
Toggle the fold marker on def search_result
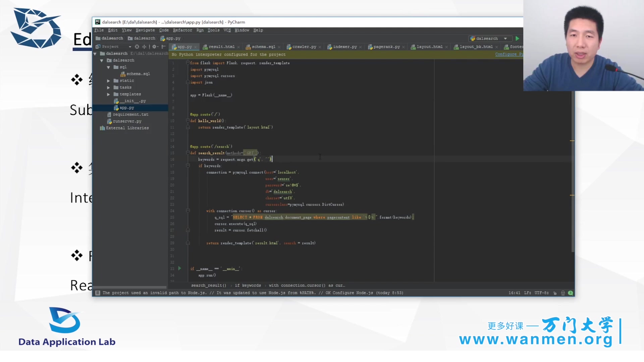pyautogui.click(x=188, y=153)
